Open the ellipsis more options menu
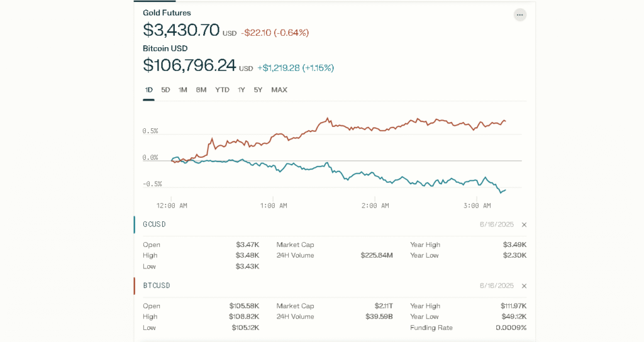This screenshot has width=644, height=342. tap(519, 14)
